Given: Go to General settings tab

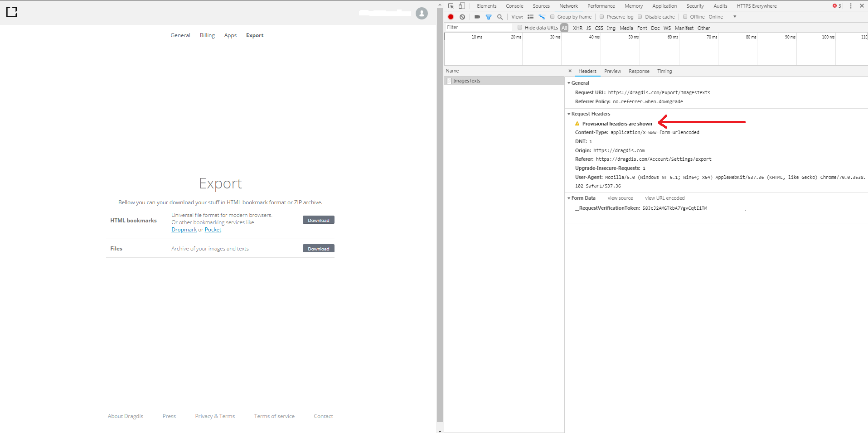Looking at the screenshot, I should (x=180, y=35).
